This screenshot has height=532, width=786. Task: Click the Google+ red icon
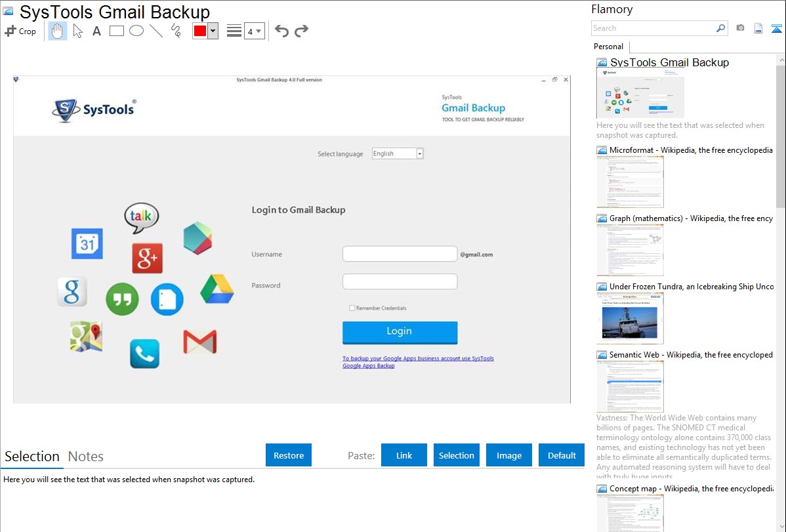click(x=148, y=258)
